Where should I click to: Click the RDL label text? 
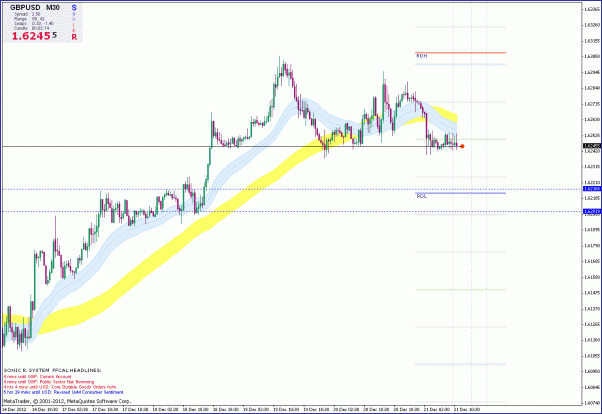[422, 196]
